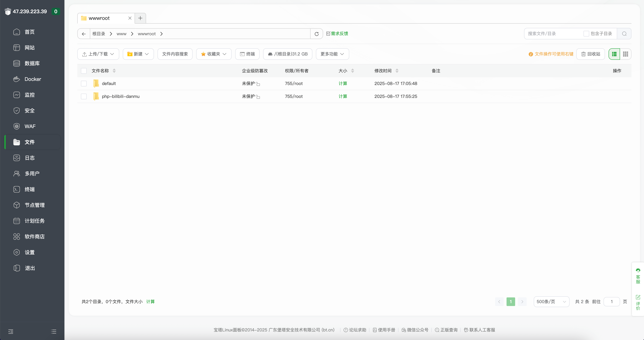Open 文件内容搜索 button
Screen dimensions: 644x340
(175, 54)
